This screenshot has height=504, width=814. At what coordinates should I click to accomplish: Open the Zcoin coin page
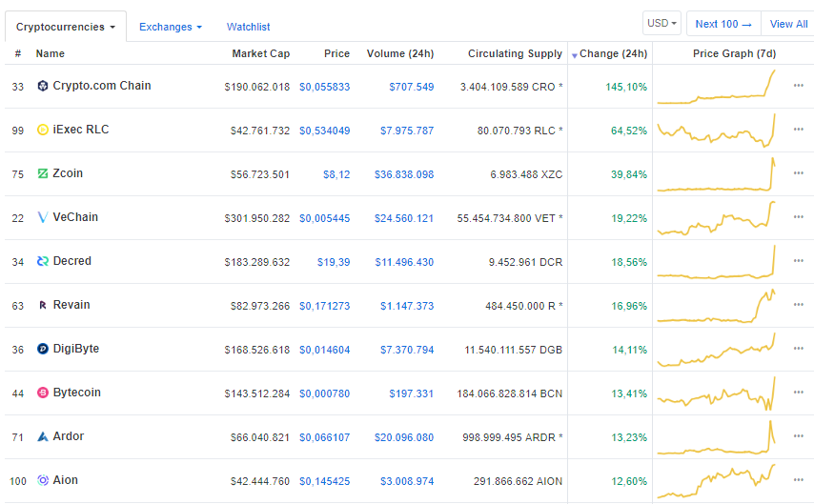point(68,173)
